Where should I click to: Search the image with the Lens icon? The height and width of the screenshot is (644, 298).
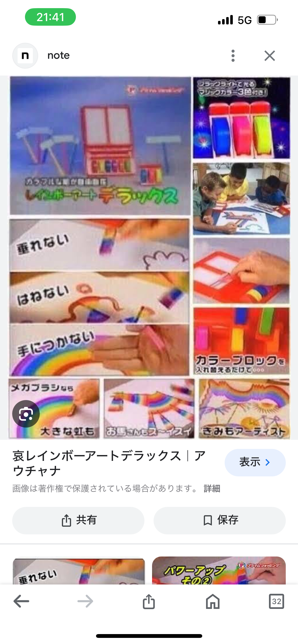click(x=26, y=414)
